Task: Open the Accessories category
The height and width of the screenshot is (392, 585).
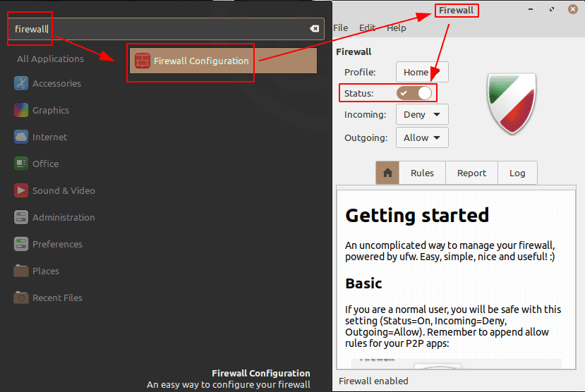Action: tap(48, 83)
